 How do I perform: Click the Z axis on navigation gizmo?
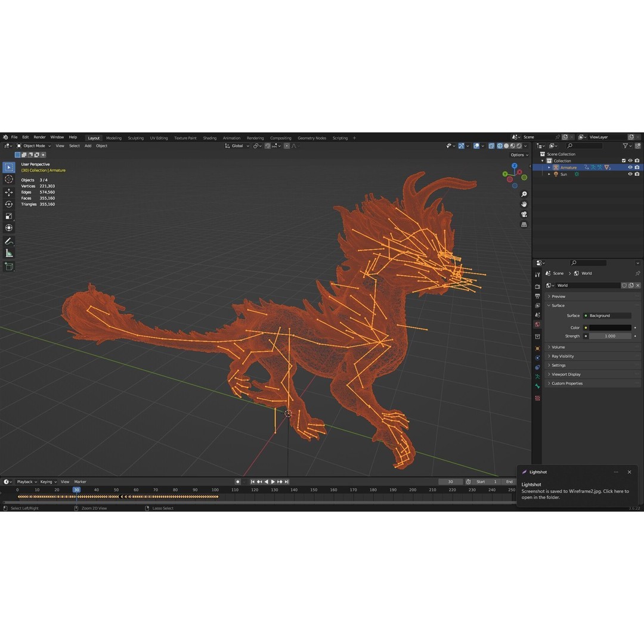[514, 166]
